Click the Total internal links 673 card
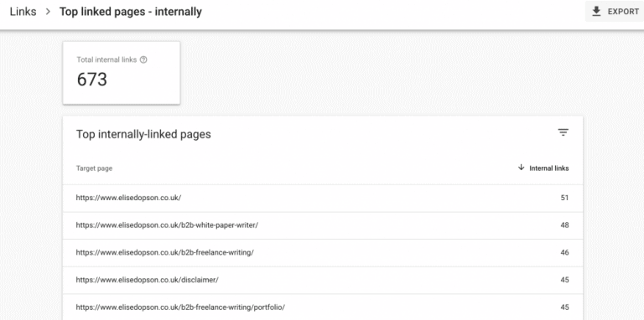 coord(121,73)
